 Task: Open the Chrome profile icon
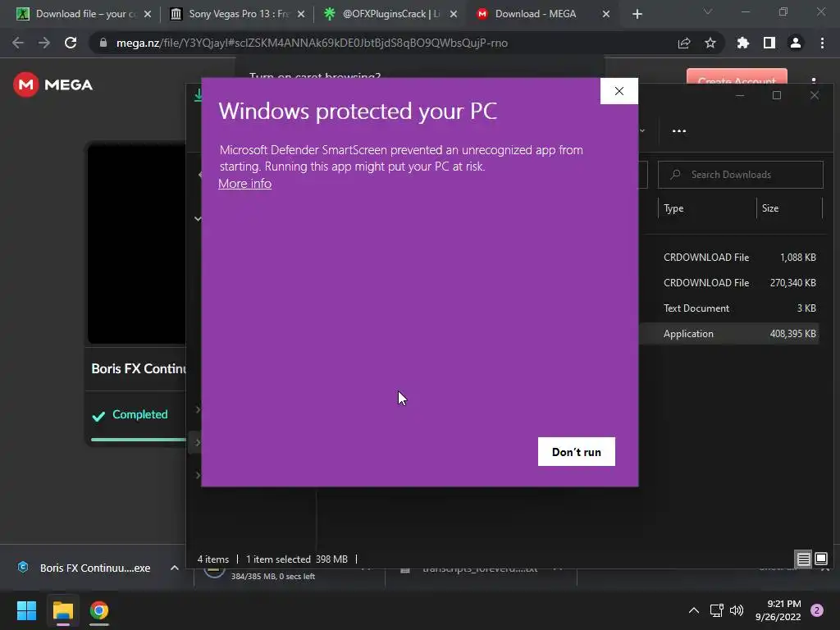pyautogui.click(x=796, y=43)
